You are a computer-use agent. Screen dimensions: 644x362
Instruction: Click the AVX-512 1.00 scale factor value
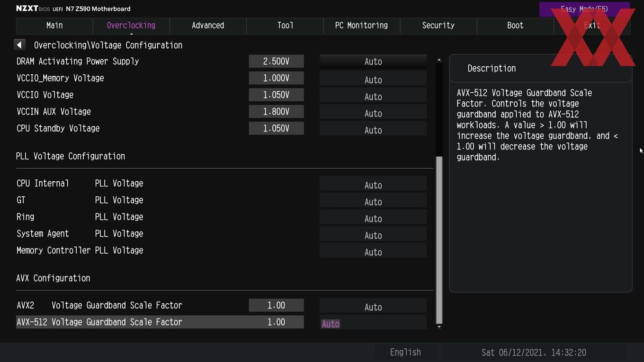tap(276, 322)
